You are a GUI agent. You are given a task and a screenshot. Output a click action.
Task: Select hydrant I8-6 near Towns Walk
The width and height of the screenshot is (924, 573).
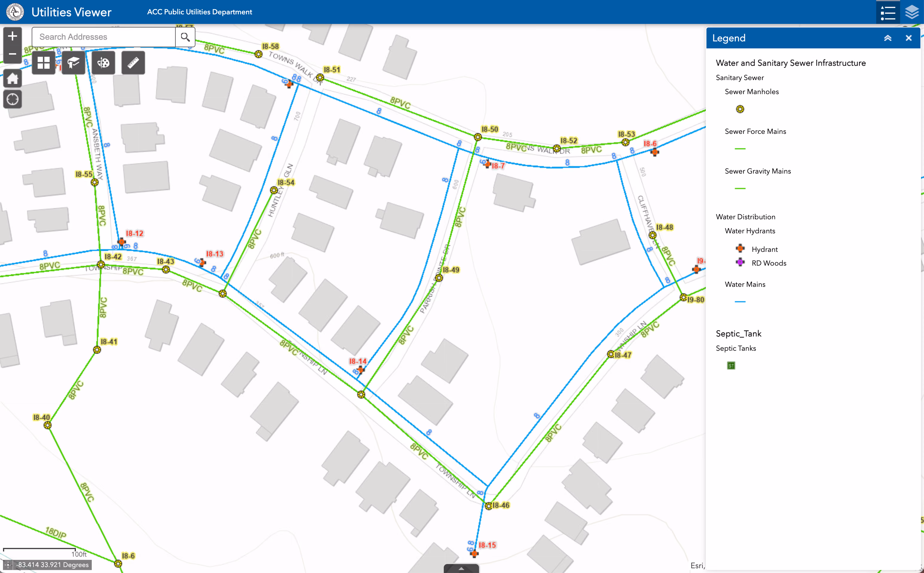click(x=654, y=152)
